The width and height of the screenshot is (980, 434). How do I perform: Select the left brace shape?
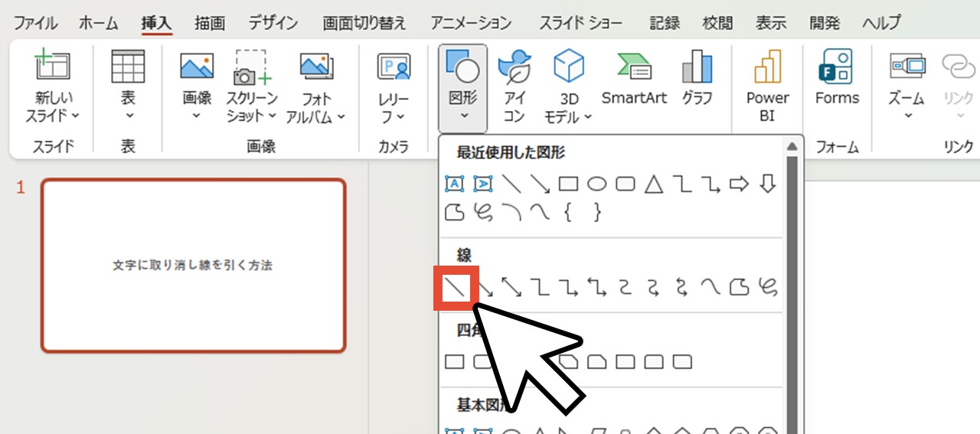(568, 213)
